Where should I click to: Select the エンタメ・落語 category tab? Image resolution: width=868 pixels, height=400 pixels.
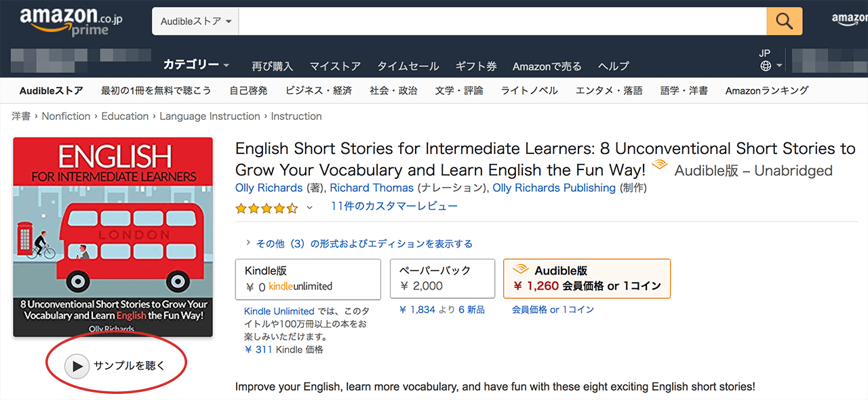609,91
